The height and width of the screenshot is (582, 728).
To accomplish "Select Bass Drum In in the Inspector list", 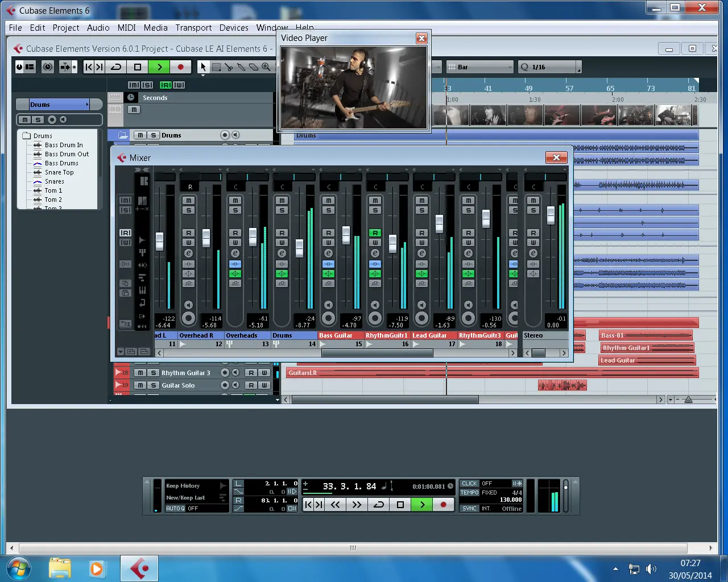I will 64,145.
